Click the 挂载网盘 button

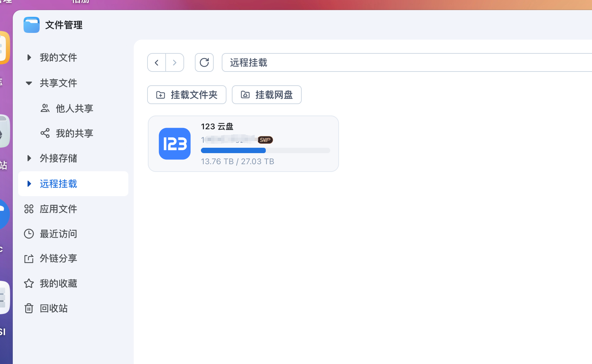coord(267,95)
